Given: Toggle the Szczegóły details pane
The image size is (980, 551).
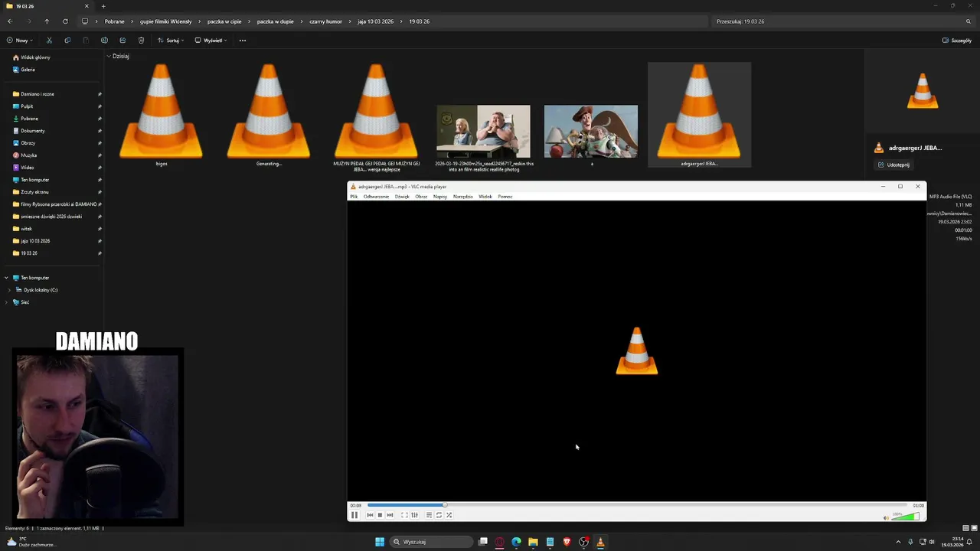Looking at the screenshot, I should [x=957, y=41].
